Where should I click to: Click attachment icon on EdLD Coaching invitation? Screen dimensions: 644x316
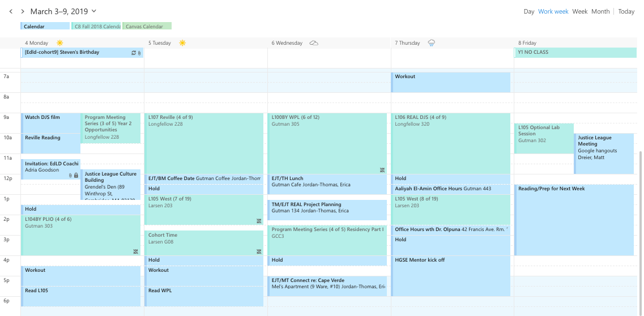[x=71, y=175]
